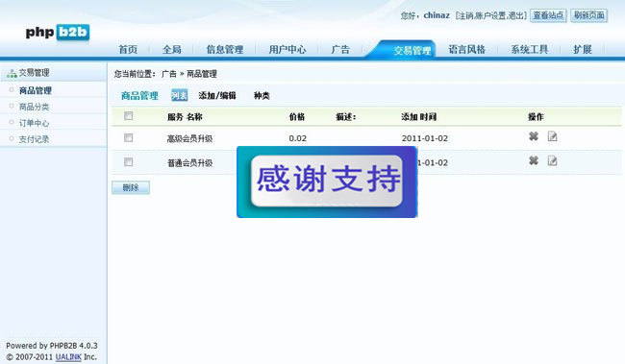Open the 首页 navigation tab
The width and height of the screenshot is (625, 364).
click(x=128, y=49)
